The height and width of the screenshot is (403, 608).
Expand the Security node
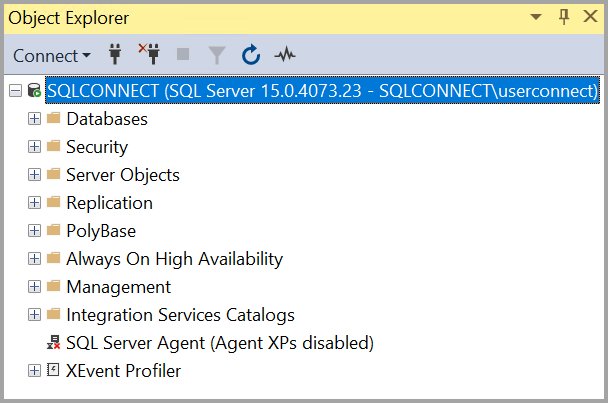(34, 147)
